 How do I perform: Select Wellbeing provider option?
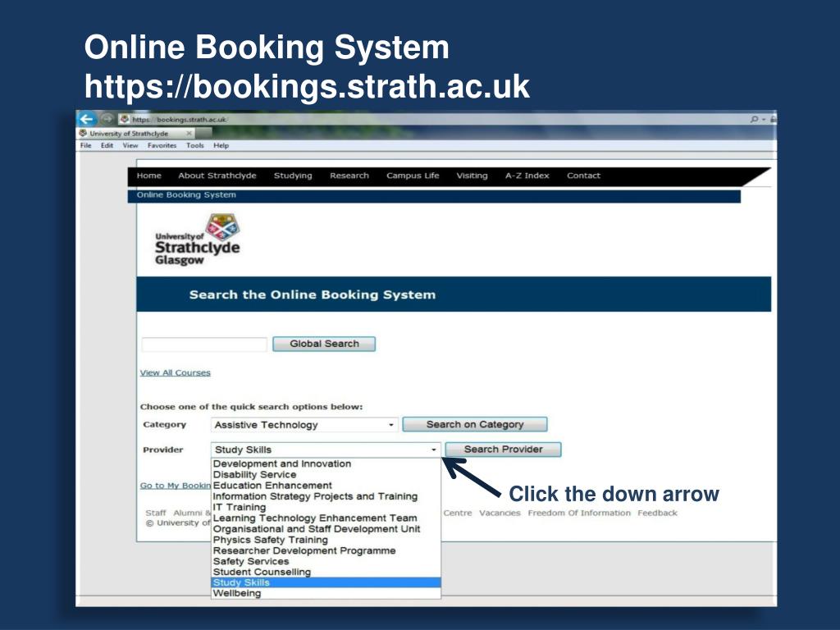(x=326, y=594)
